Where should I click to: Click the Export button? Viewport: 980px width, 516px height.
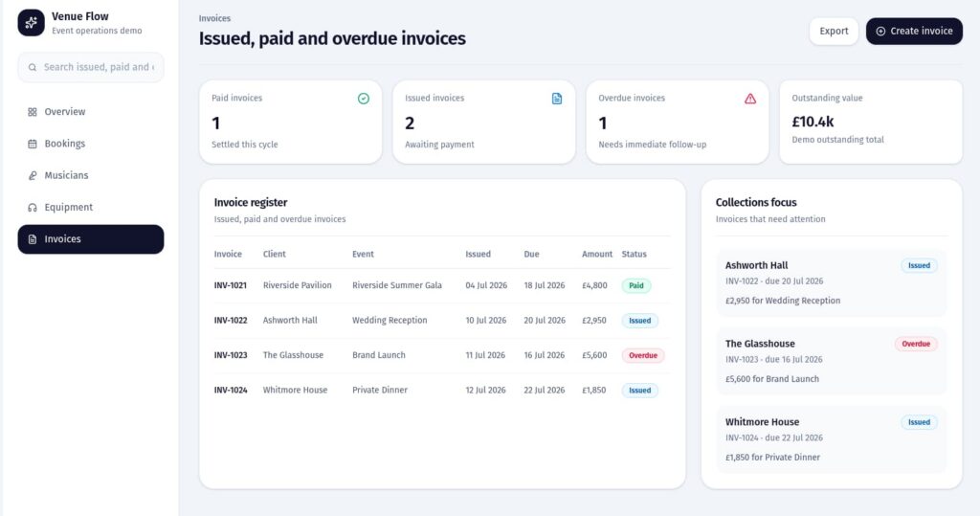point(834,32)
